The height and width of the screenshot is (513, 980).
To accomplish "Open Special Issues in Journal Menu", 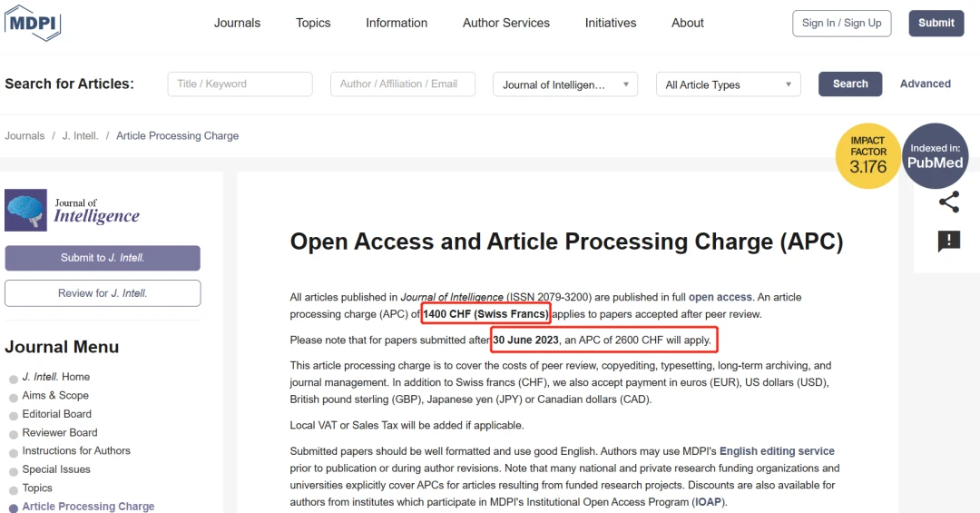I will tap(56, 469).
